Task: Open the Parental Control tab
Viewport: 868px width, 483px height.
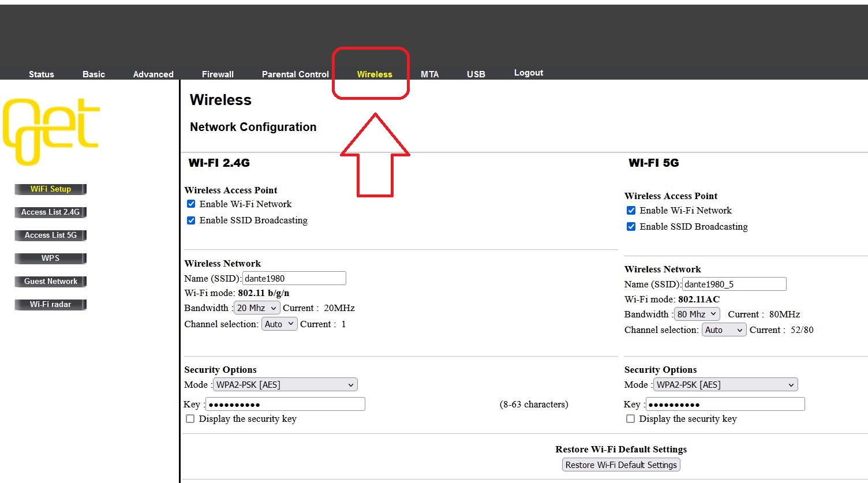Action: coord(295,74)
